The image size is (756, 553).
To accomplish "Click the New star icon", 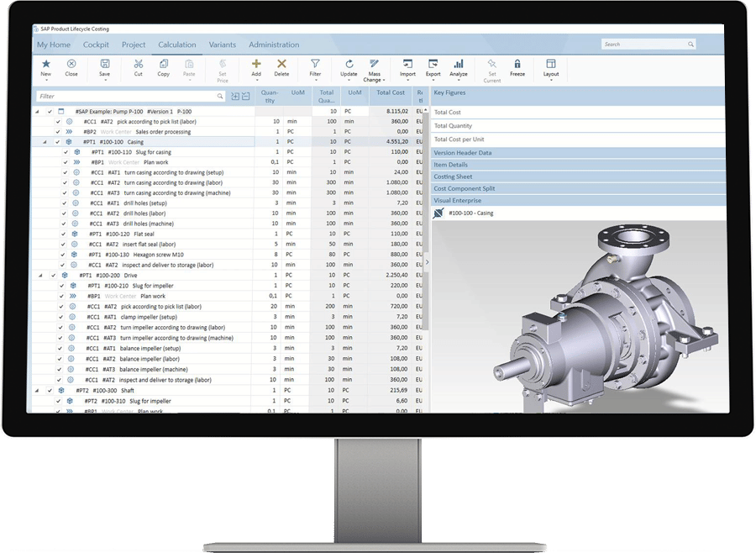I will coord(46,64).
